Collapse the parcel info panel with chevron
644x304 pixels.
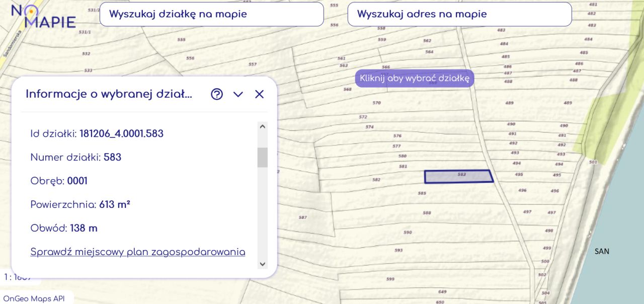tap(238, 94)
